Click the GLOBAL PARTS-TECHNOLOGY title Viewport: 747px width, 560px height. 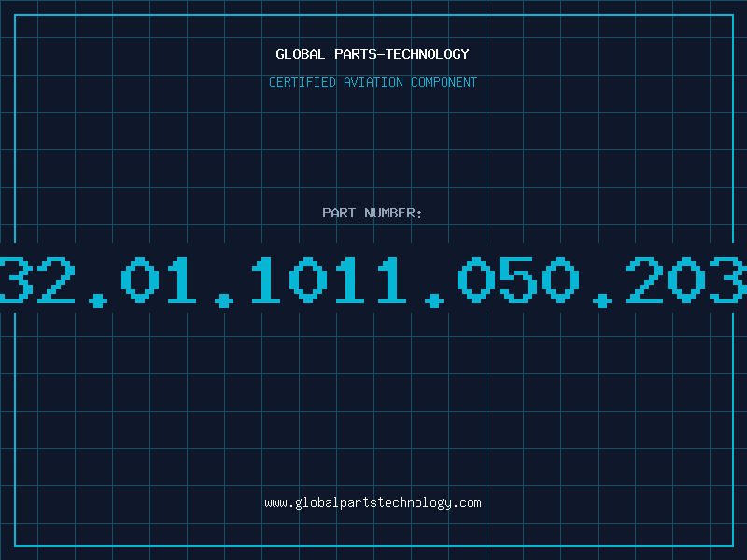tap(373, 54)
